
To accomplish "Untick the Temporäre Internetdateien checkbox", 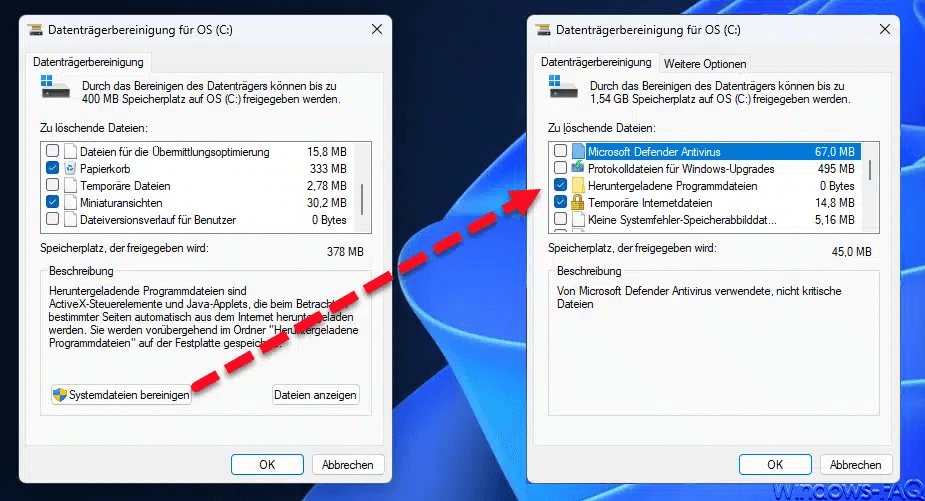I will [x=560, y=202].
